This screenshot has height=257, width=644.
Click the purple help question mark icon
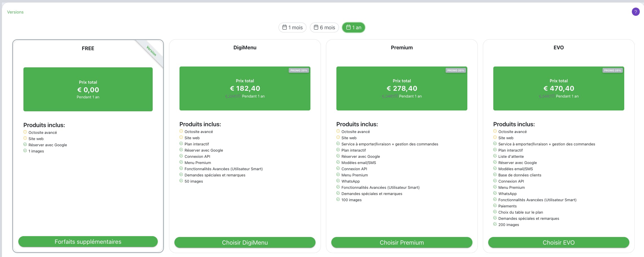[x=636, y=12]
